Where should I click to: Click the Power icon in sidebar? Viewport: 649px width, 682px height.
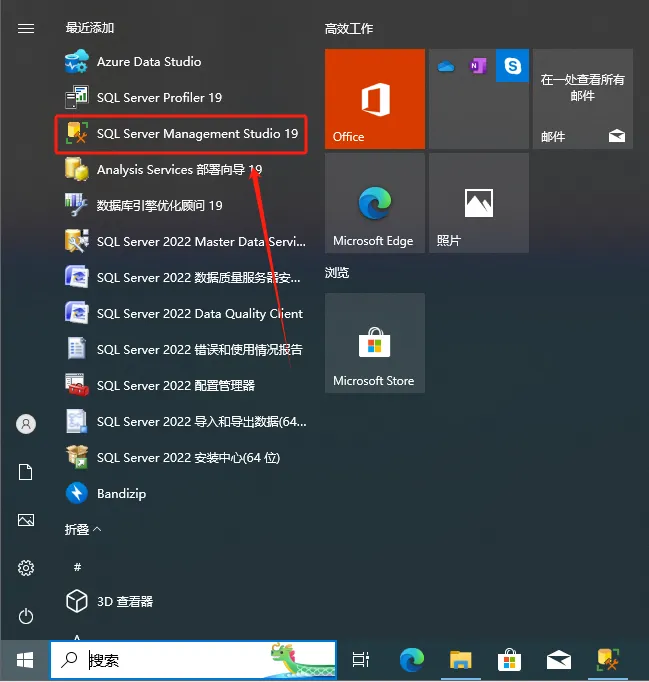pyautogui.click(x=26, y=616)
